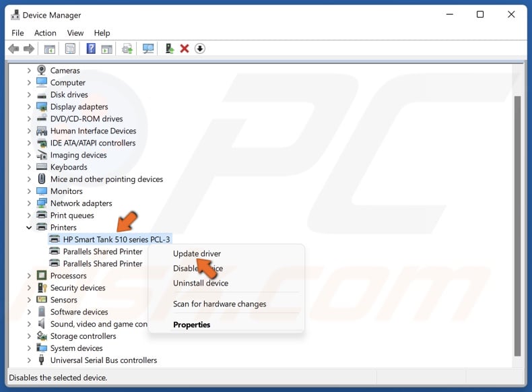Click Show/Hide Console Tree toolbar icon
This screenshot has width=532, height=392.
coord(50,49)
